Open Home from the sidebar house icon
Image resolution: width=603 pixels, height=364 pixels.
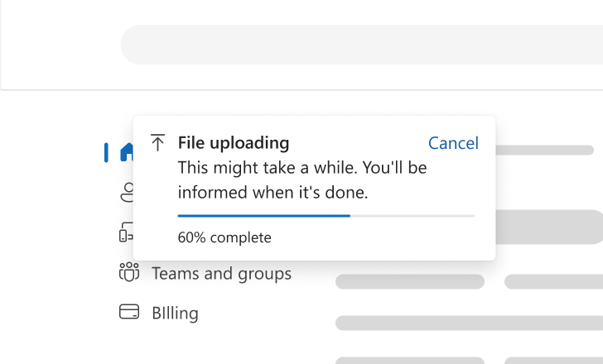pyautogui.click(x=127, y=152)
